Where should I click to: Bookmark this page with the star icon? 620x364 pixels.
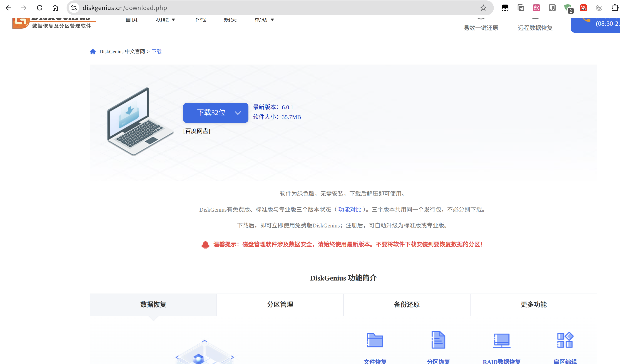pos(483,8)
